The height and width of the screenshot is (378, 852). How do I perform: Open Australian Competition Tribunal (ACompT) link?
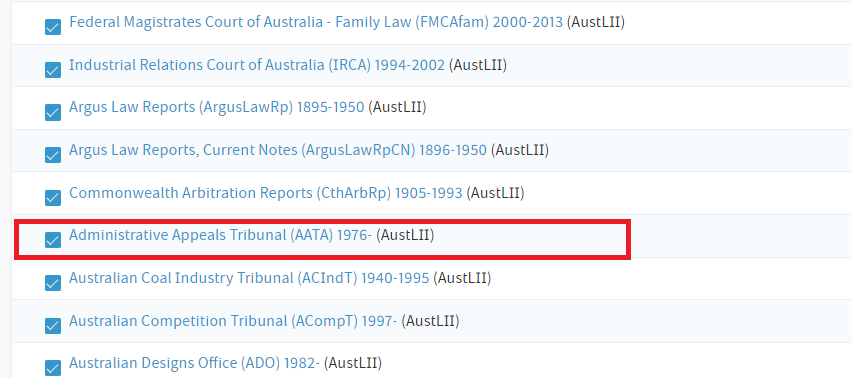click(x=233, y=320)
